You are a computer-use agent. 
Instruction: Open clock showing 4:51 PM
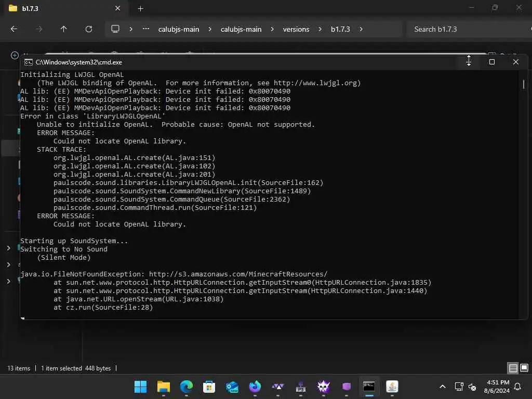pos(497,387)
